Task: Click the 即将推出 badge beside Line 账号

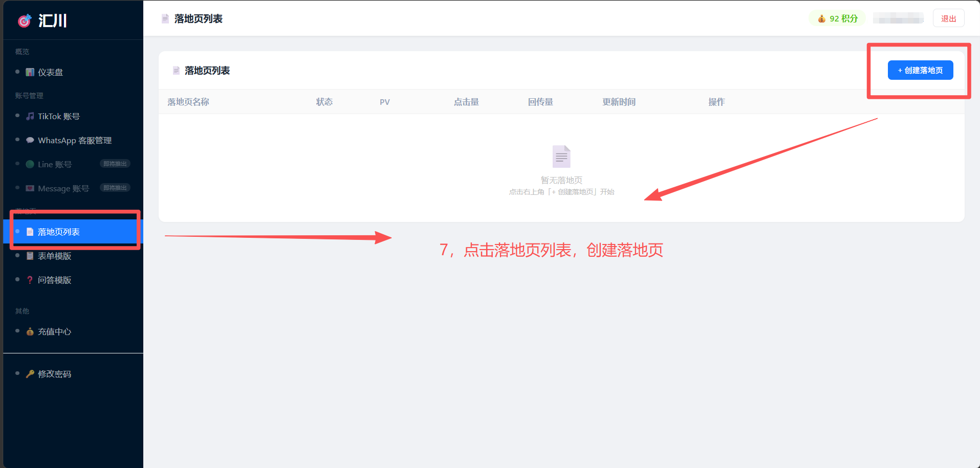Action: click(x=115, y=164)
